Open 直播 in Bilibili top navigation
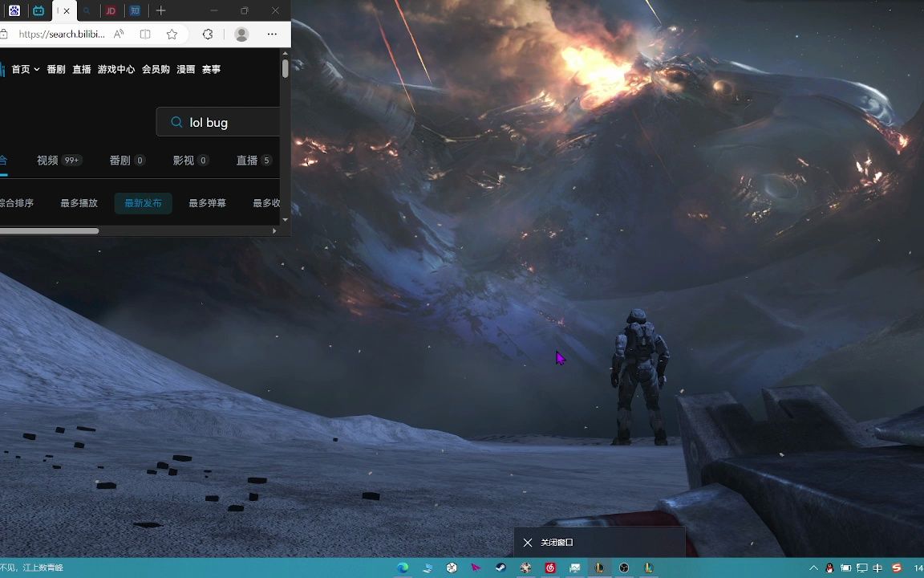Screen dimensions: 924x578 [x=81, y=70]
